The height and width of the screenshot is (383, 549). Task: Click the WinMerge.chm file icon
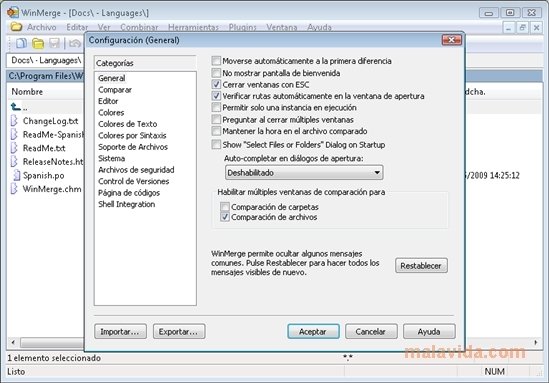pyautogui.click(x=14, y=189)
